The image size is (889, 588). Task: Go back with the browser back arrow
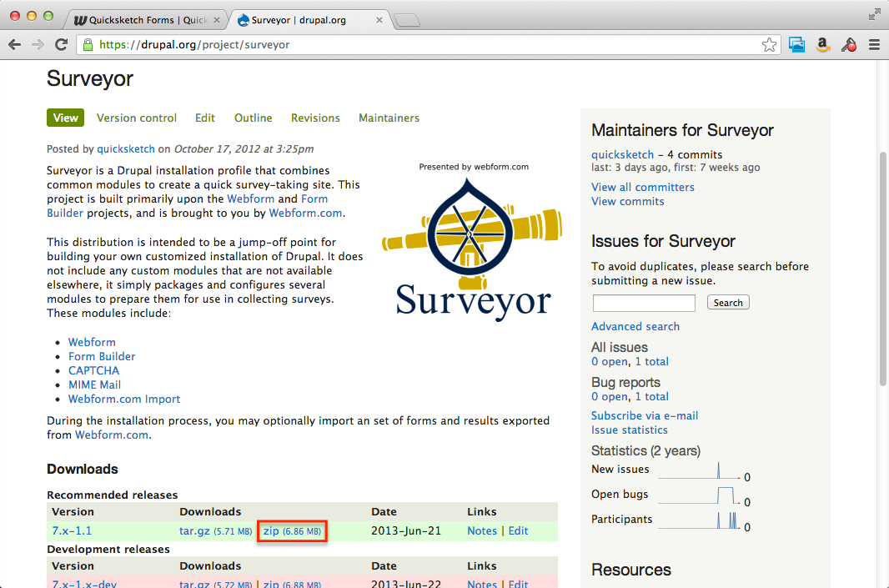pos(15,45)
